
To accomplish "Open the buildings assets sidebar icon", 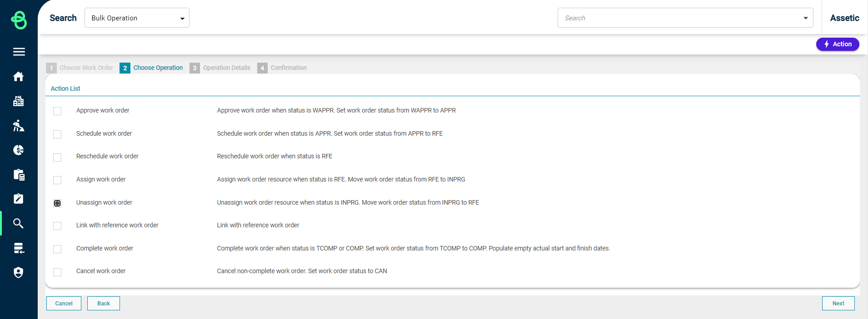I will point(19,101).
